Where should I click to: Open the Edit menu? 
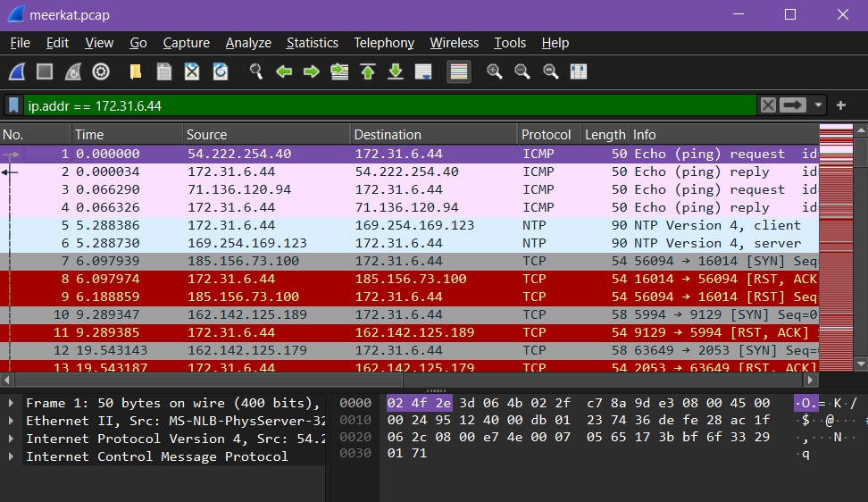(57, 43)
